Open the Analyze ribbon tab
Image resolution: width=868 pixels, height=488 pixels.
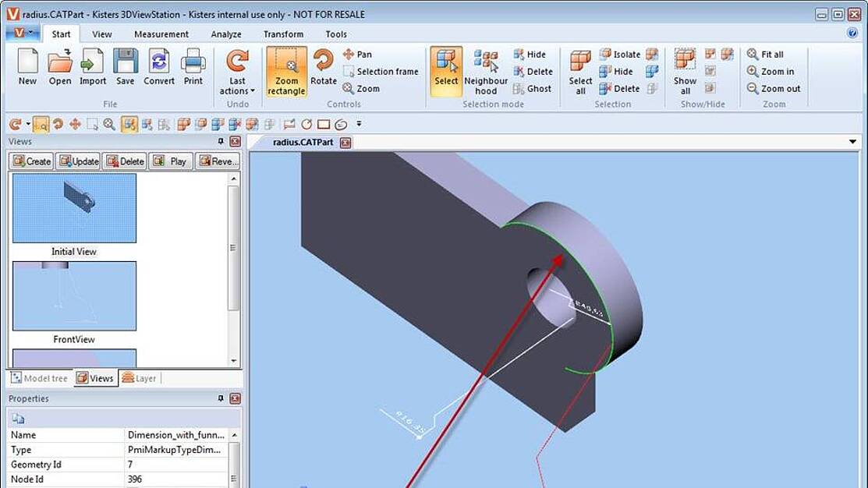pyautogui.click(x=226, y=34)
